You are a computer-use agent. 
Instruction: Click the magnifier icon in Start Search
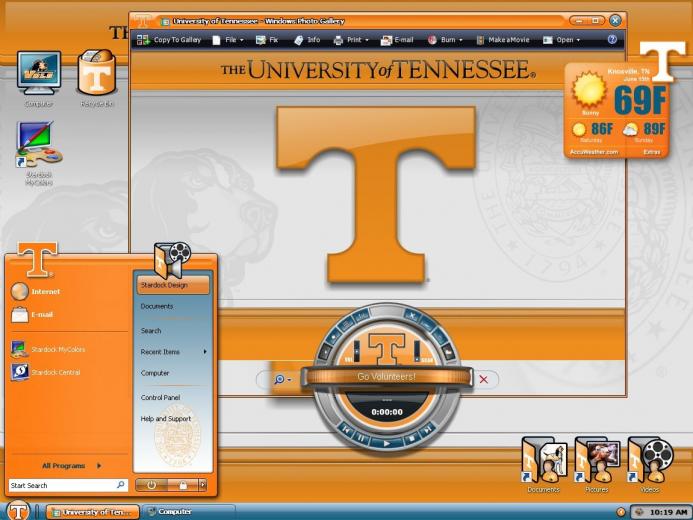click(x=121, y=485)
